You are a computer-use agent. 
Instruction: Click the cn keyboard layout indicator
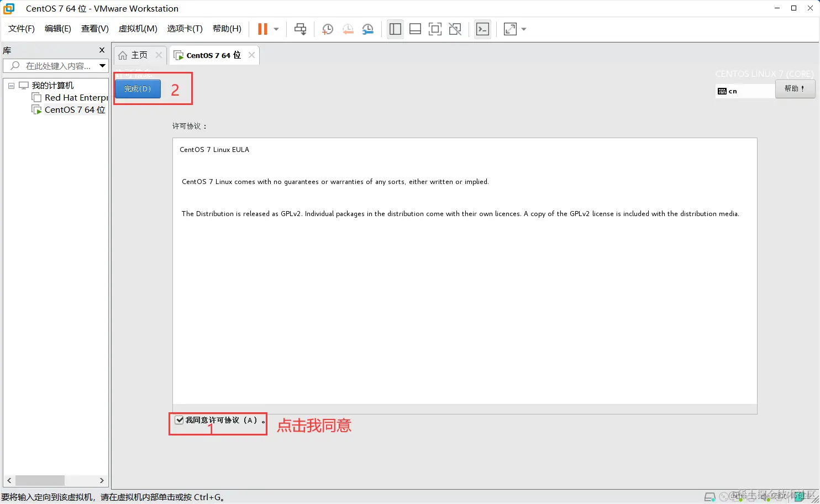(x=744, y=91)
